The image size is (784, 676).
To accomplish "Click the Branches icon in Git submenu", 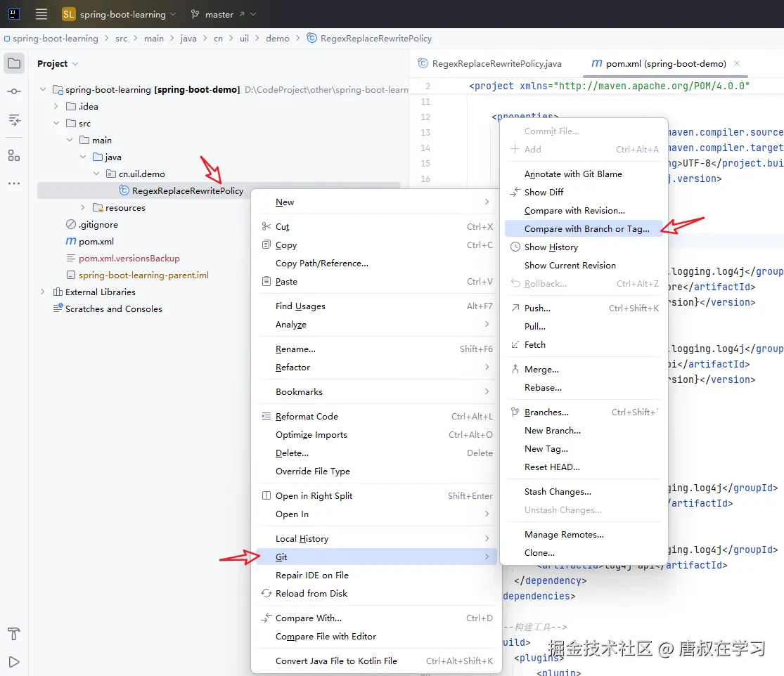I will click(515, 412).
